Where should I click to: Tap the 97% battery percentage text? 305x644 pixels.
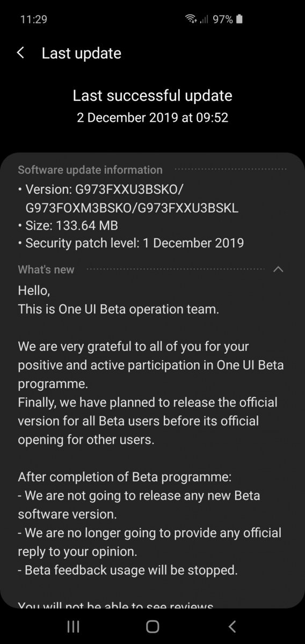coord(223,19)
